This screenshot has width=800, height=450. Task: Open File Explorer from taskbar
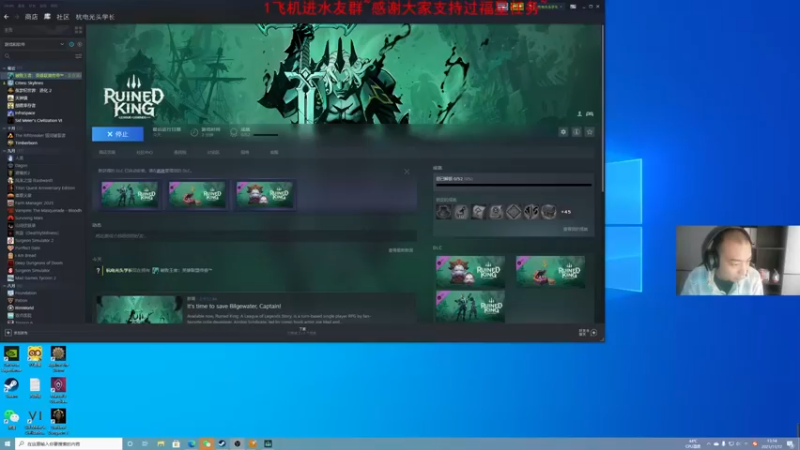[161, 444]
